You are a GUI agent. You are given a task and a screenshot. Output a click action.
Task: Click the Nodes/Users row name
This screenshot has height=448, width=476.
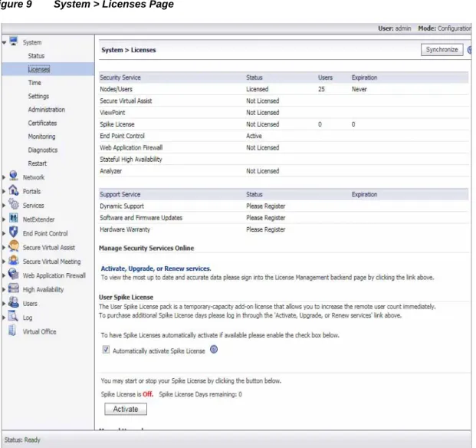[x=116, y=89]
